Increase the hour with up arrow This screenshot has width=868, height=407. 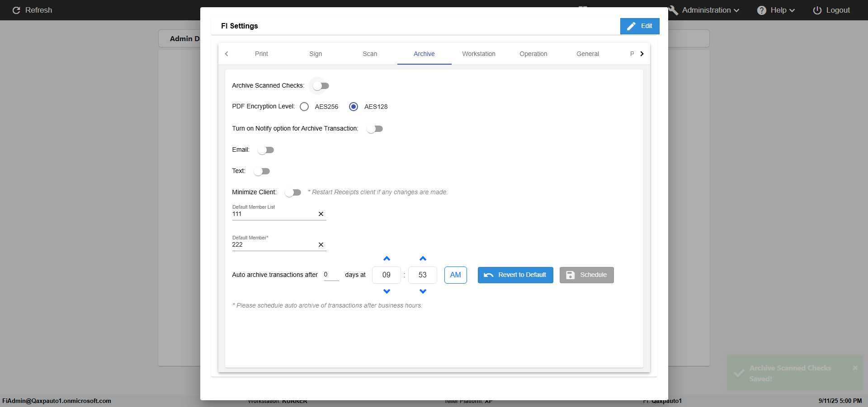click(387, 259)
